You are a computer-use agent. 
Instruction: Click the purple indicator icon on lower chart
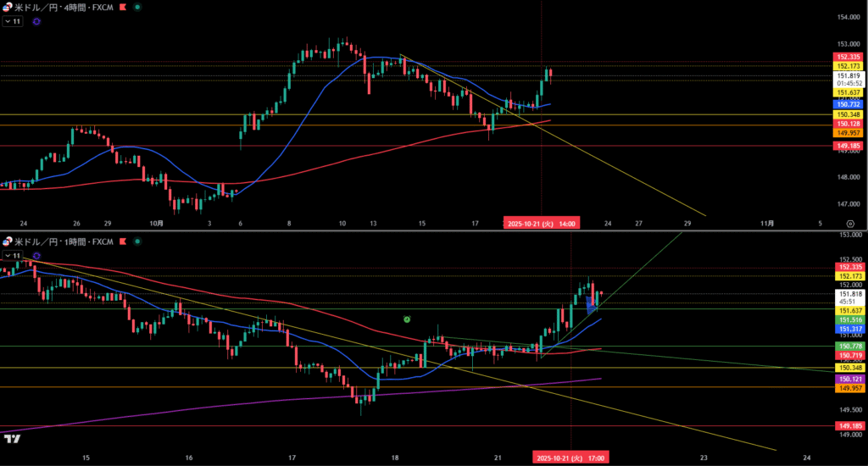tap(36, 255)
